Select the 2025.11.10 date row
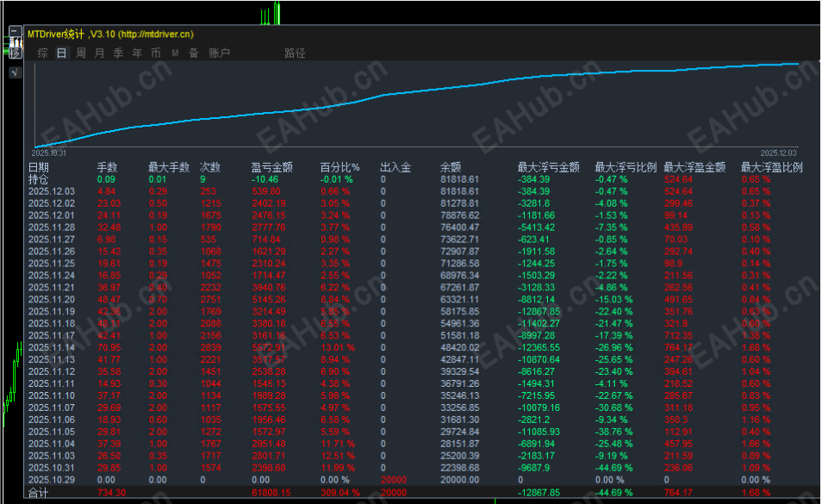 52,395
